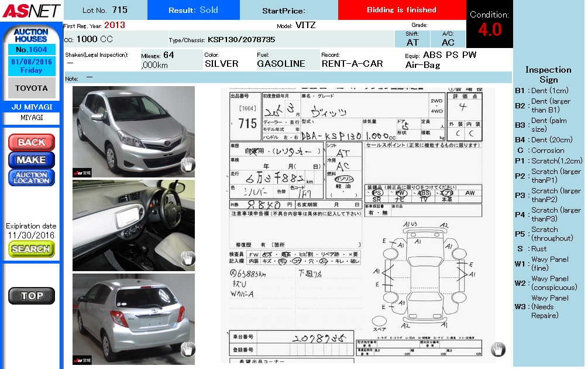Enlarge the rear-view photo of the silver Vitz
The width and height of the screenshot is (588, 369).
(x=133, y=319)
